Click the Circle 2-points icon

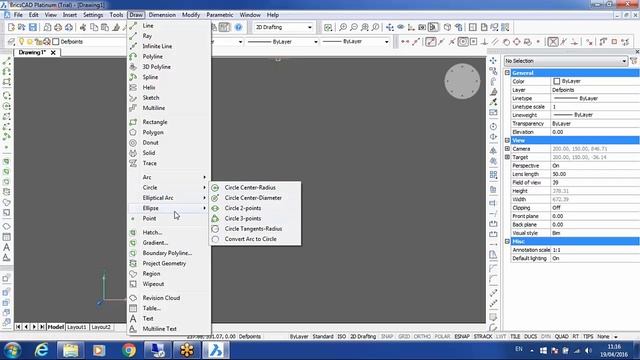pos(215,208)
